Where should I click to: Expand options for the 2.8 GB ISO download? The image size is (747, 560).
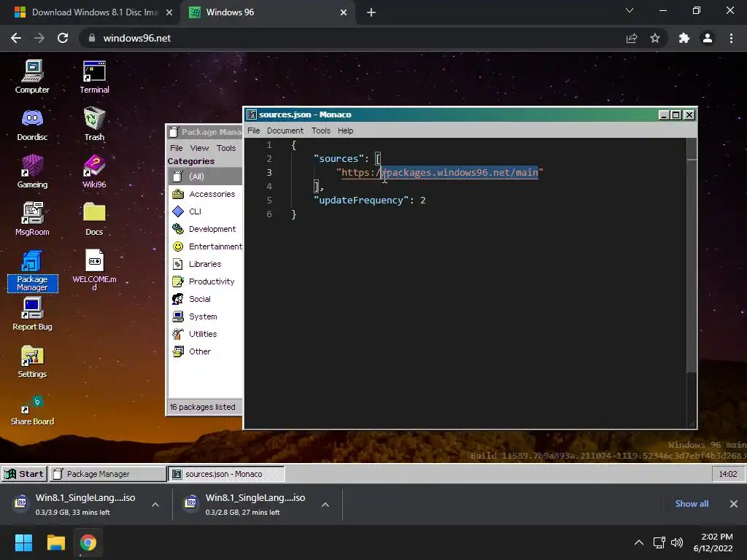[x=325, y=505]
